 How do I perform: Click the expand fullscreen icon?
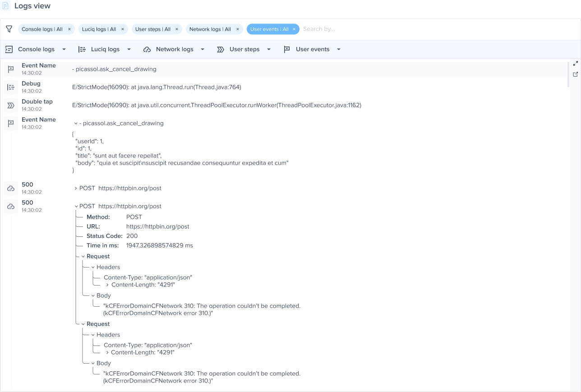576,64
